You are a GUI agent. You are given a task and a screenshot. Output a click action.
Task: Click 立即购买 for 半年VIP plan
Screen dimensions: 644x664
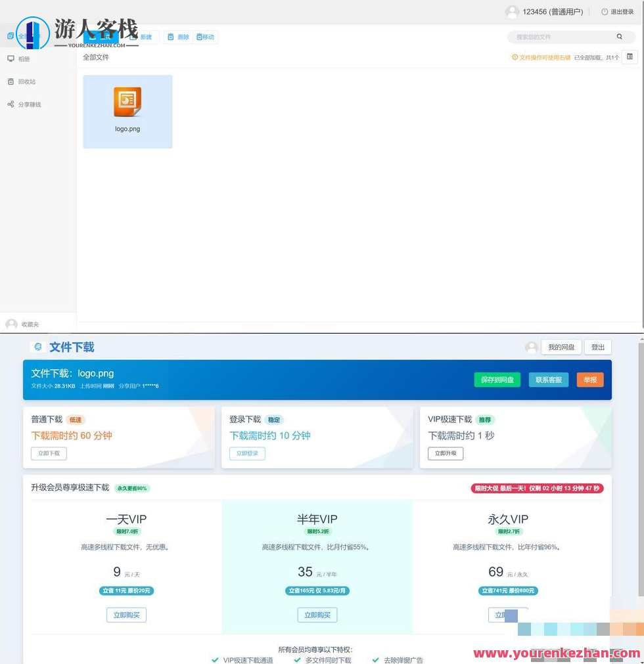coord(317,615)
